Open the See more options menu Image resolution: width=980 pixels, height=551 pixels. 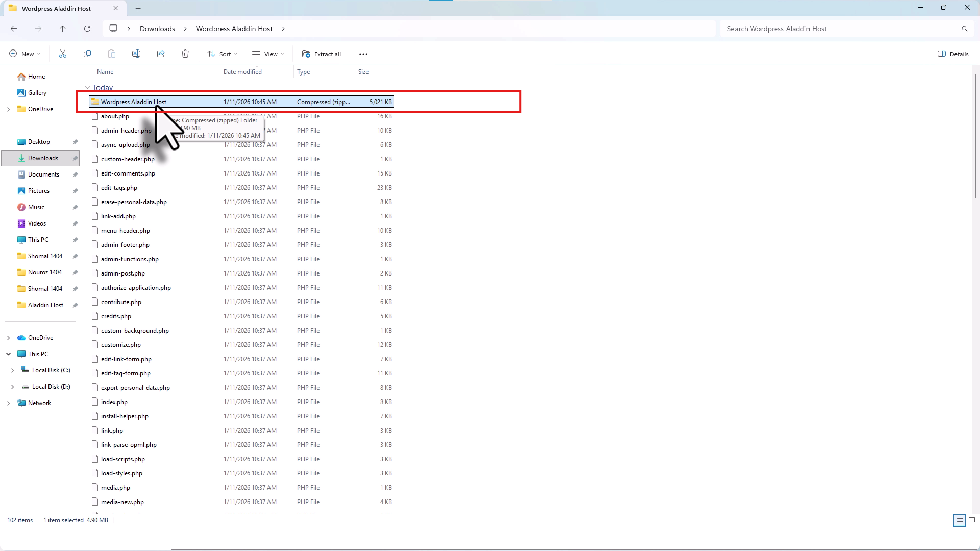(363, 54)
